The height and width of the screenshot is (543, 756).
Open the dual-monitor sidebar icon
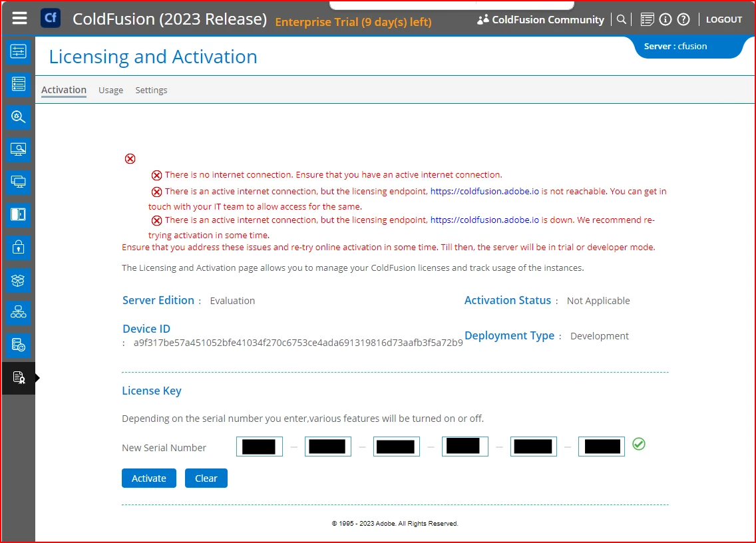coord(19,182)
